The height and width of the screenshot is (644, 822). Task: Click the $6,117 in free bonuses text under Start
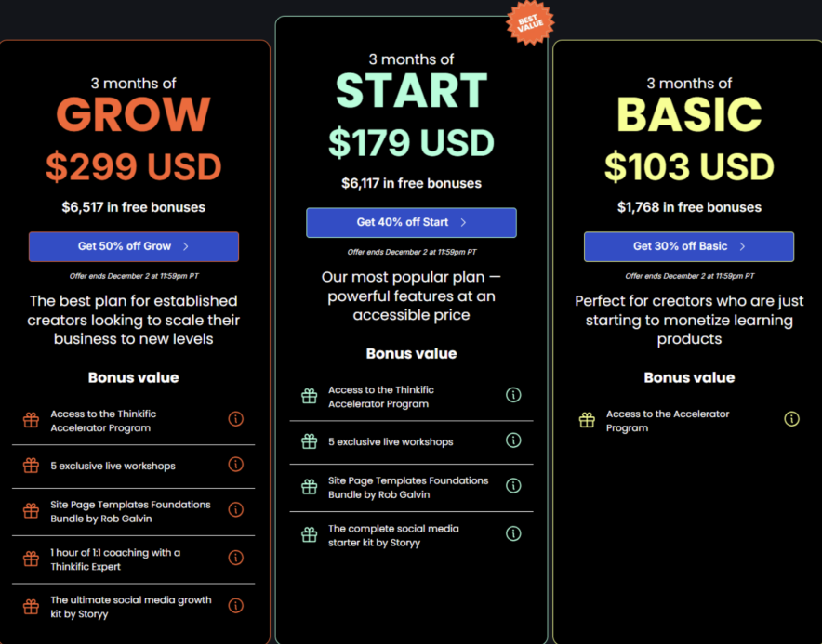(x=411, y=184)
